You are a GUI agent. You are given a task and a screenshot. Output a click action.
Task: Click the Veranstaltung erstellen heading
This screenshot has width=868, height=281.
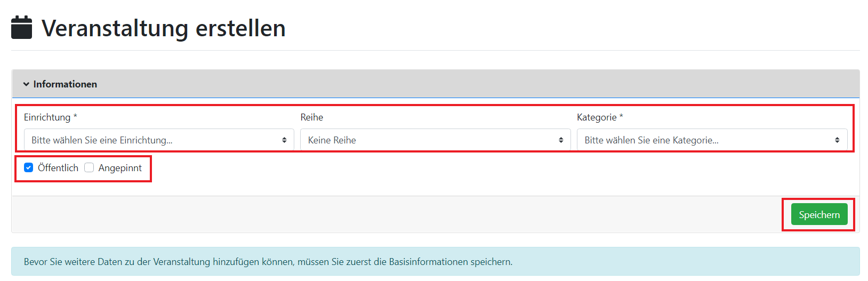(163, 28)
